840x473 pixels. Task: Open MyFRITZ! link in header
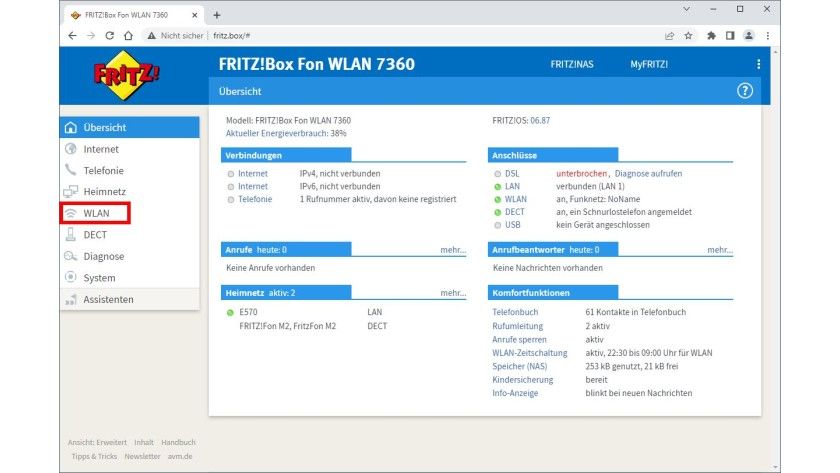649,64
